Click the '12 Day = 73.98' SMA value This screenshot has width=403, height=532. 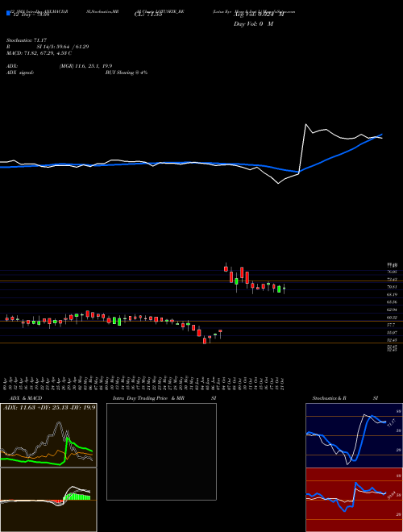coord(31,15)
